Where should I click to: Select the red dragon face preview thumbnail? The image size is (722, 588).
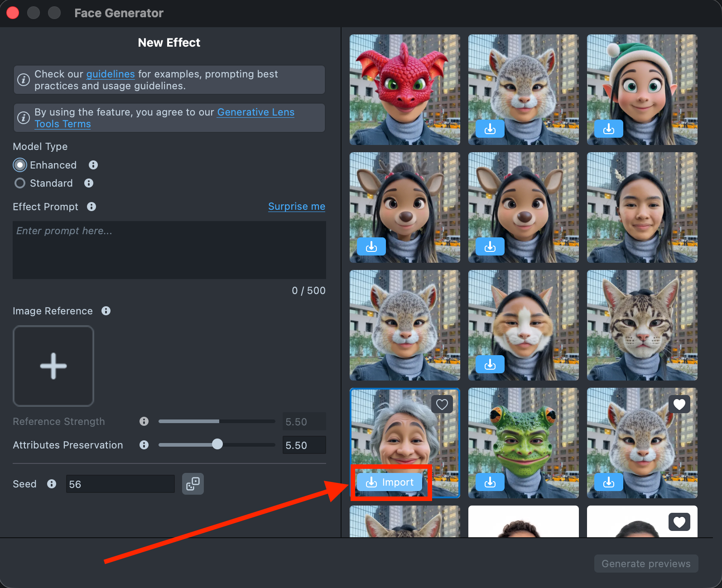coord(404,90)
